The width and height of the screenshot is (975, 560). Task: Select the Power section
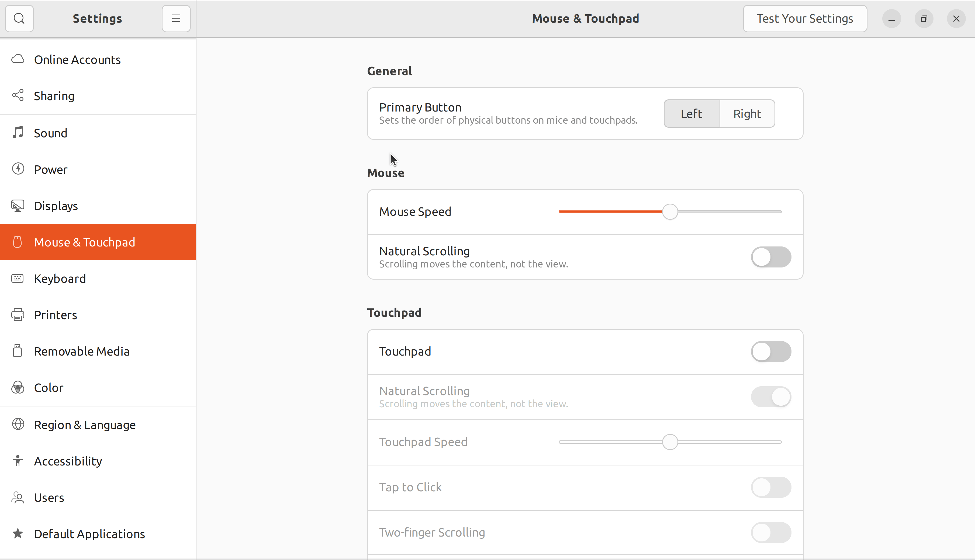pos(50,169)
